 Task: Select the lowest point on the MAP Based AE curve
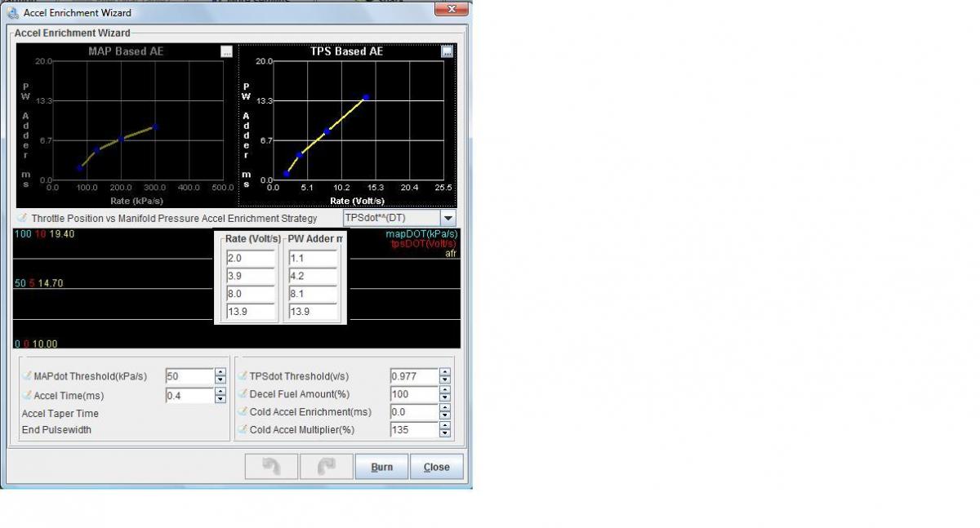pos(79,167)
